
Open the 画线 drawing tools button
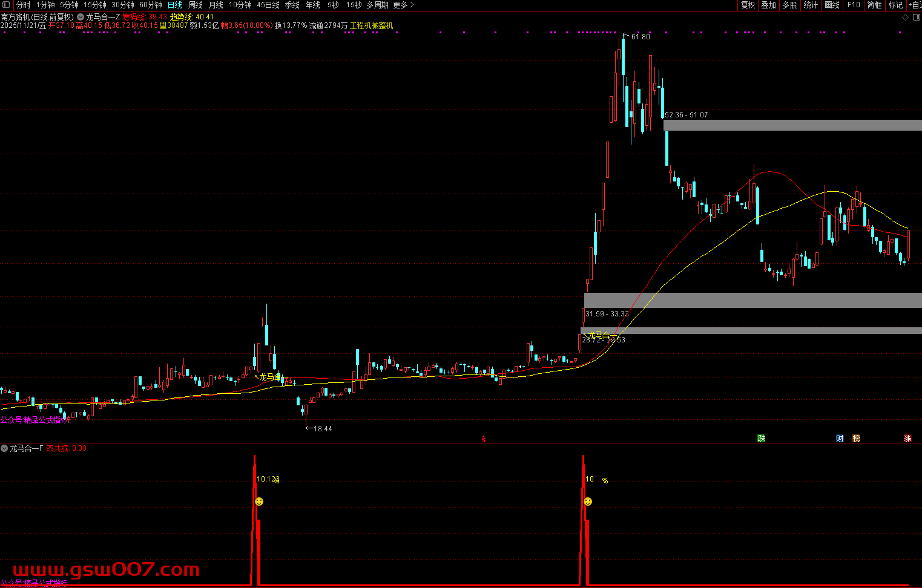pyautogui.click(x=832, y=5)
